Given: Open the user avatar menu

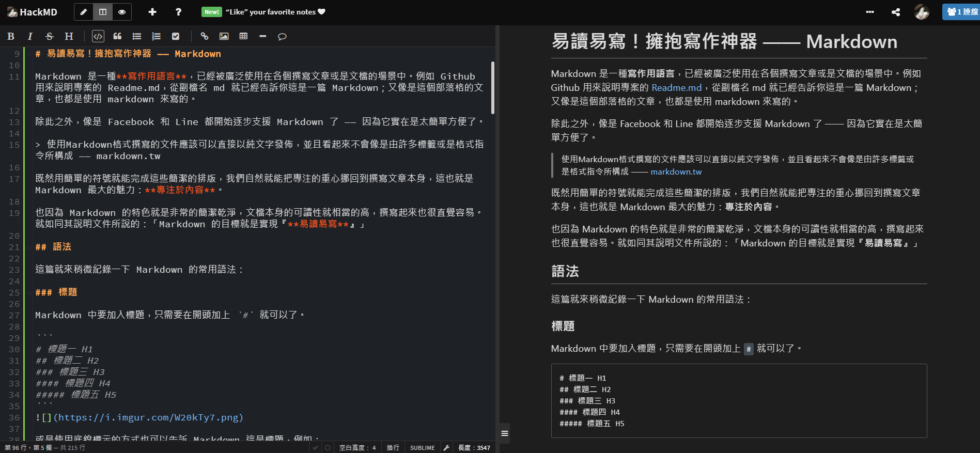Looking at the screenshot, I should [922, 12].
